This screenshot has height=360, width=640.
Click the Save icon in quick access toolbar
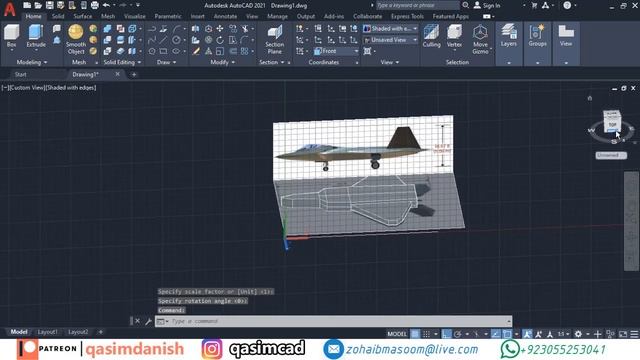[x=49, y=5]
